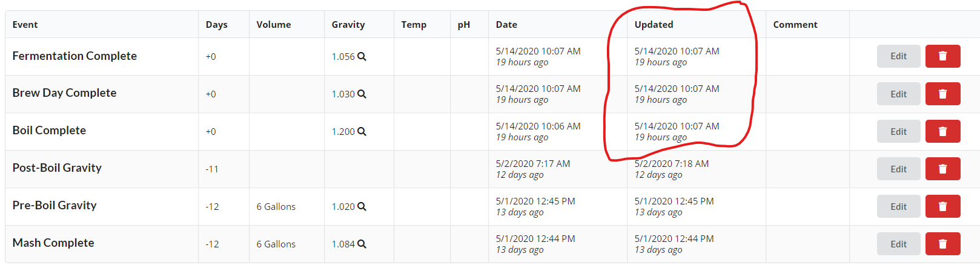Click the Gravity column header

348,25
